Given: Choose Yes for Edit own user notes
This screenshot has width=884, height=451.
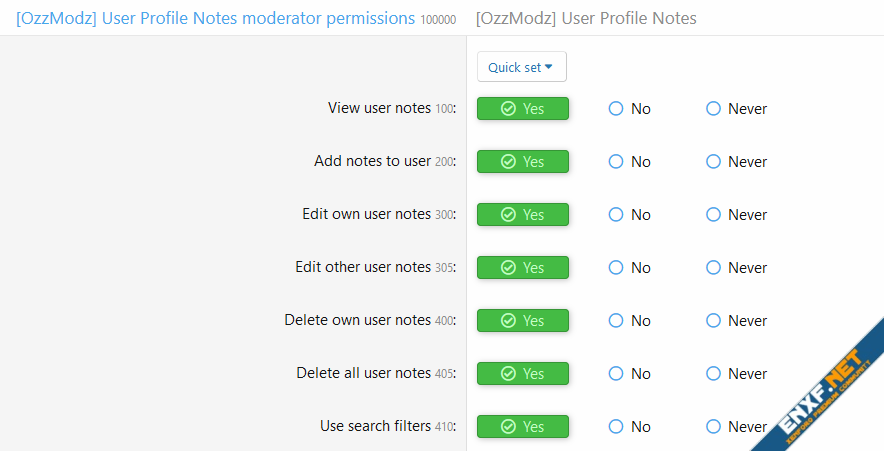Looking at the screenshot, I should [x=522, y=214].
